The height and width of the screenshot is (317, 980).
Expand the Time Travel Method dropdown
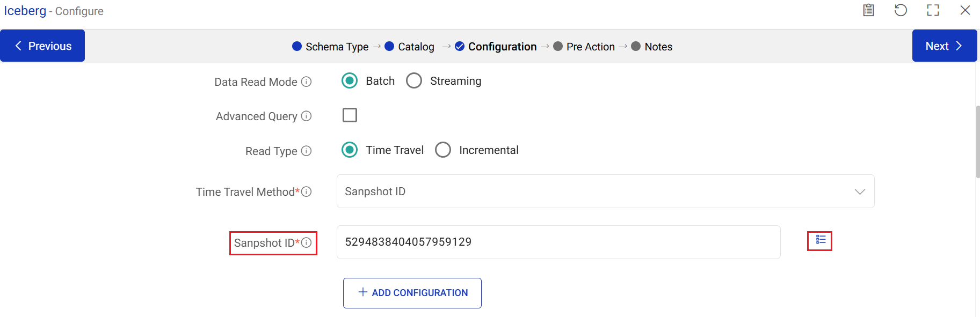(605, 191)
